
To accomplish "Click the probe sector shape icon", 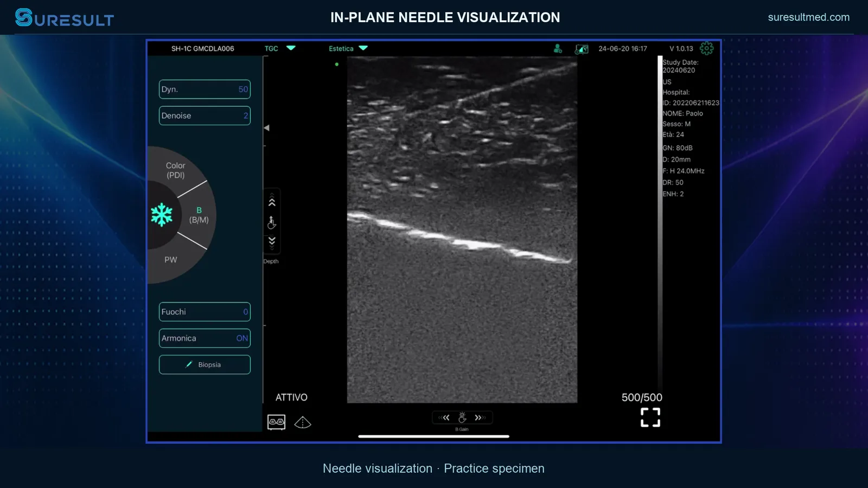I will (303, 422).
